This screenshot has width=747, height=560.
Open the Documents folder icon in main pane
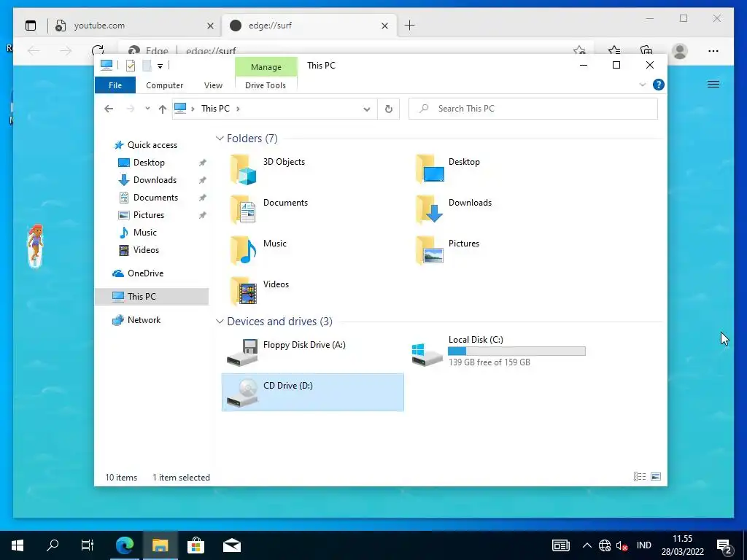244,209
